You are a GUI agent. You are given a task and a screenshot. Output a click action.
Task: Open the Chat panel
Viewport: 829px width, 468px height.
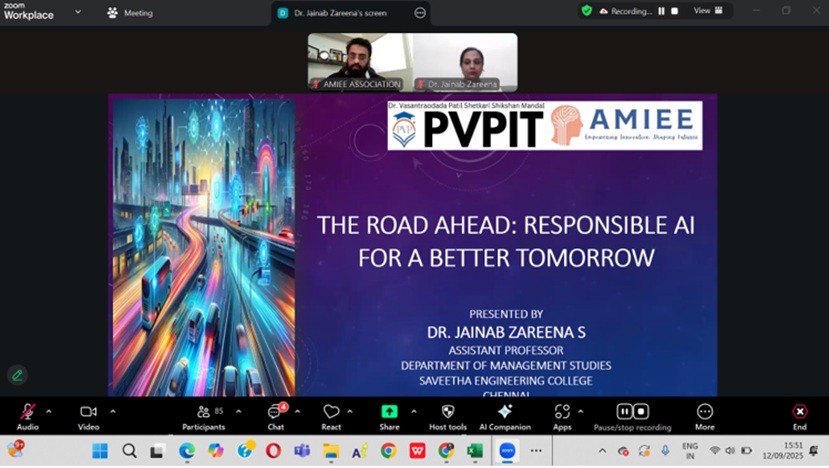coord(274,412)
